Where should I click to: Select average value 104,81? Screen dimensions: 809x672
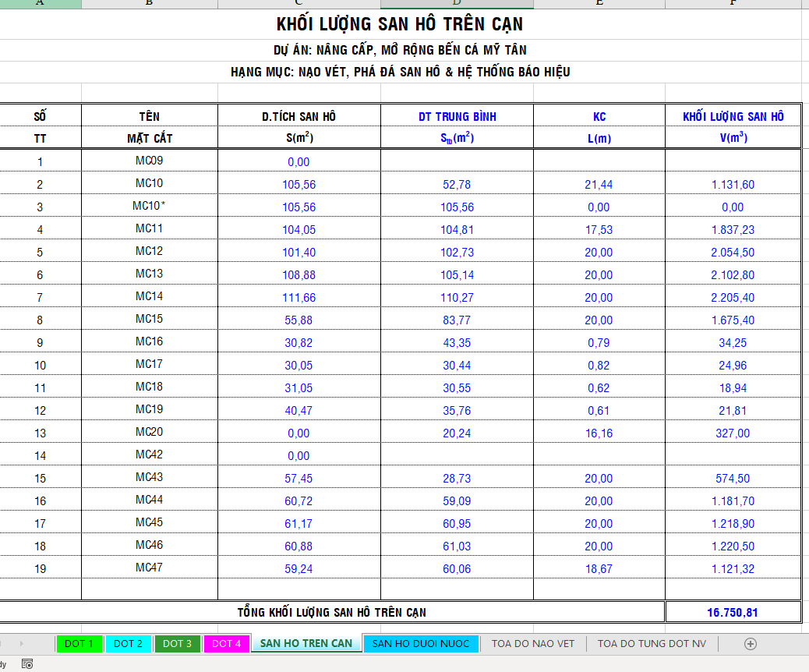(x=457, y=230)
